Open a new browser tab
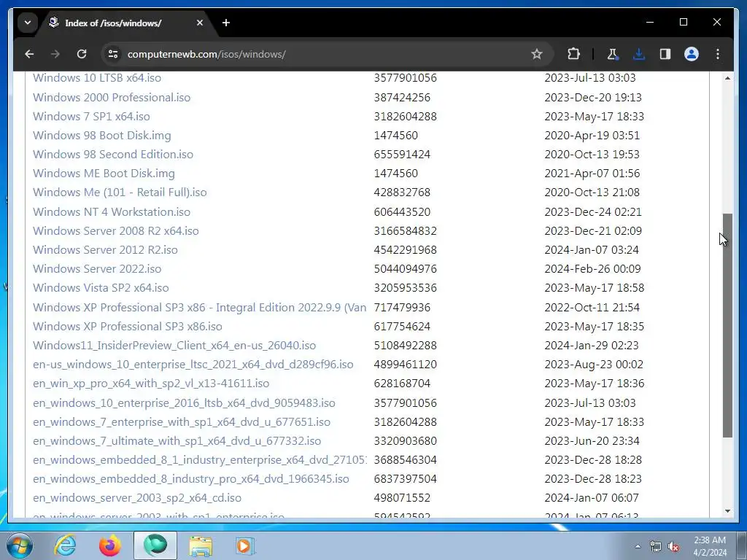This screenshot has width=747, height=560. pyautogui.click(x=226, y=23)
